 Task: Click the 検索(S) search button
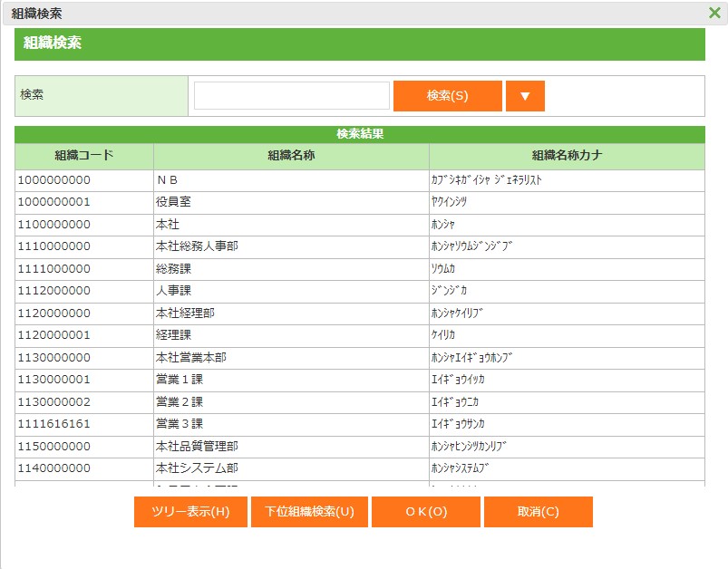[x=448, y=96]
